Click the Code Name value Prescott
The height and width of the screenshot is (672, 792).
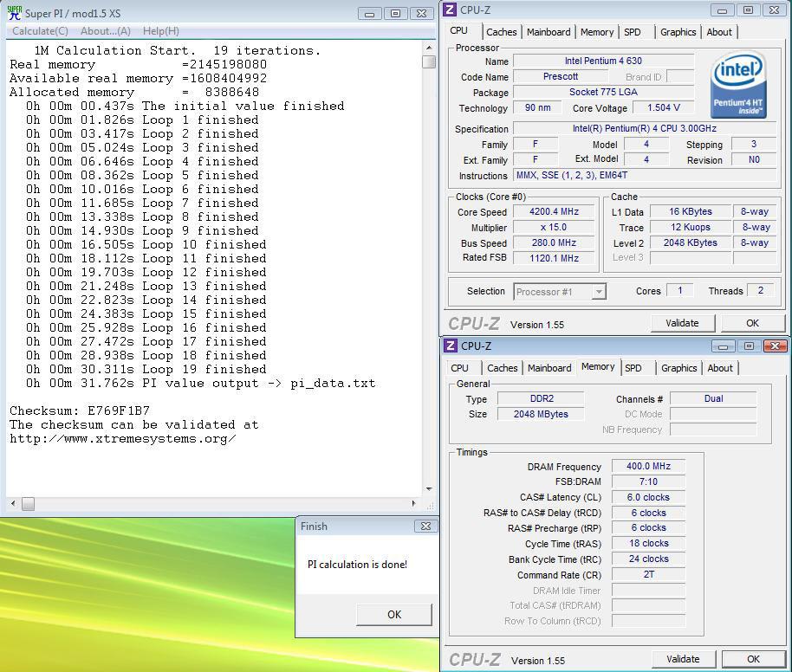560,77
